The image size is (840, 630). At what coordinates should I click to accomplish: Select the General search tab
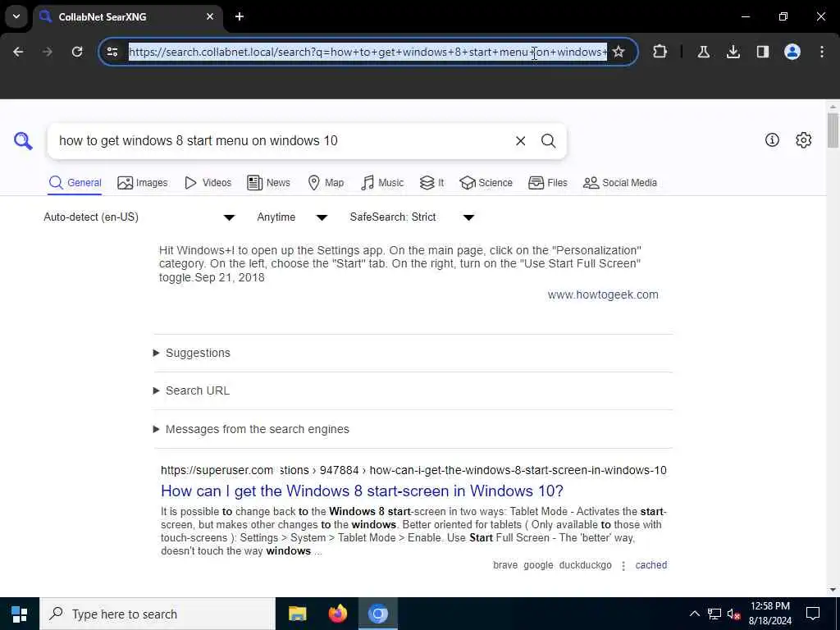(x=75, y=183)
